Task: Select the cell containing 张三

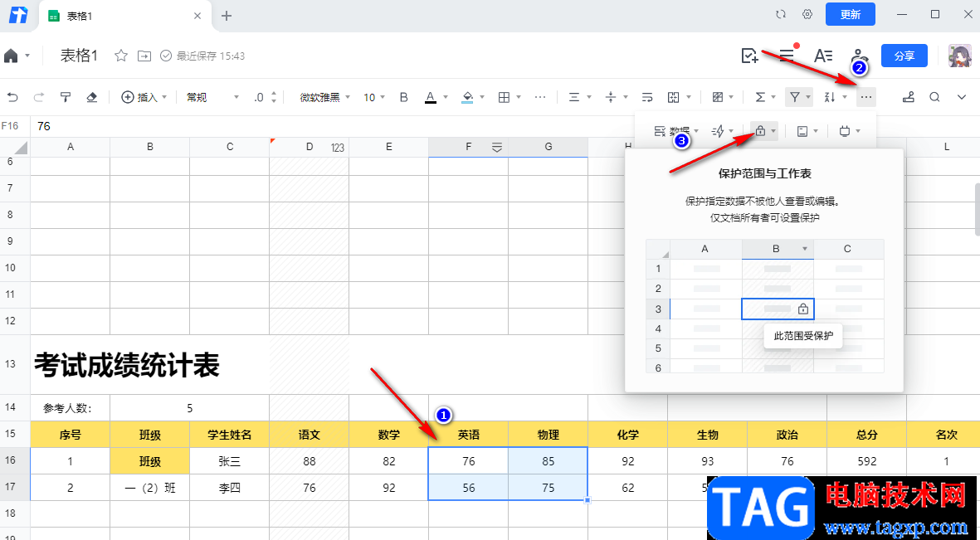Action: point(229,461)
